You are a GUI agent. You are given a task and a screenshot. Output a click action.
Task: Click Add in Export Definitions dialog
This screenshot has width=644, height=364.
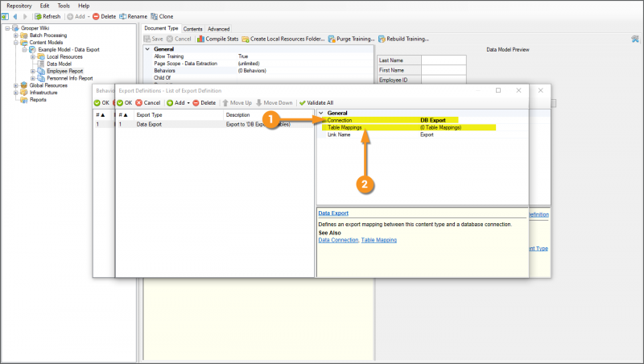coord(175,103)
